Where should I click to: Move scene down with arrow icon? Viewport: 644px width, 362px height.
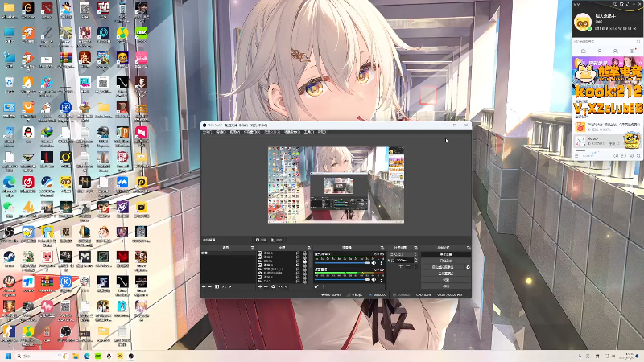(x=230, y=286)
